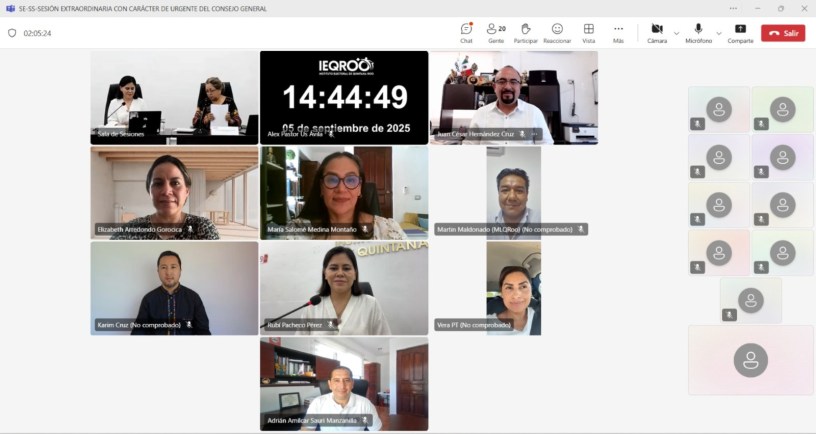The height and width of the screenshot is (434, 816).
Task: Raise hand with Participar button
Action: [x=526, y=32]
